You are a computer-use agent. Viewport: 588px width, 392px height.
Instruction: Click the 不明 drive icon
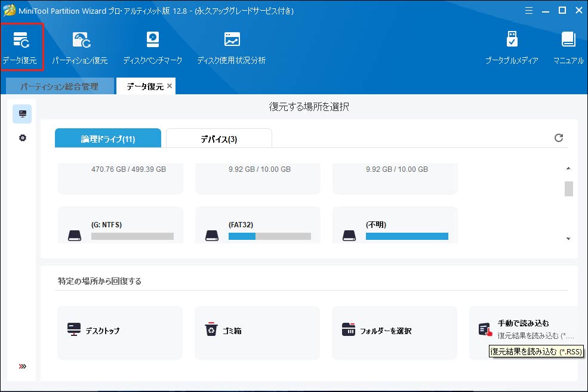[x=349, y=236]
